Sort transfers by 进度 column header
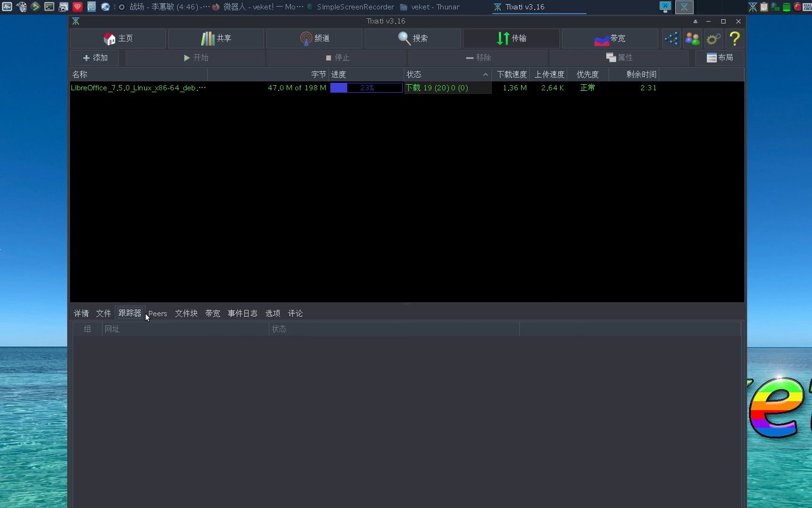 366,74
